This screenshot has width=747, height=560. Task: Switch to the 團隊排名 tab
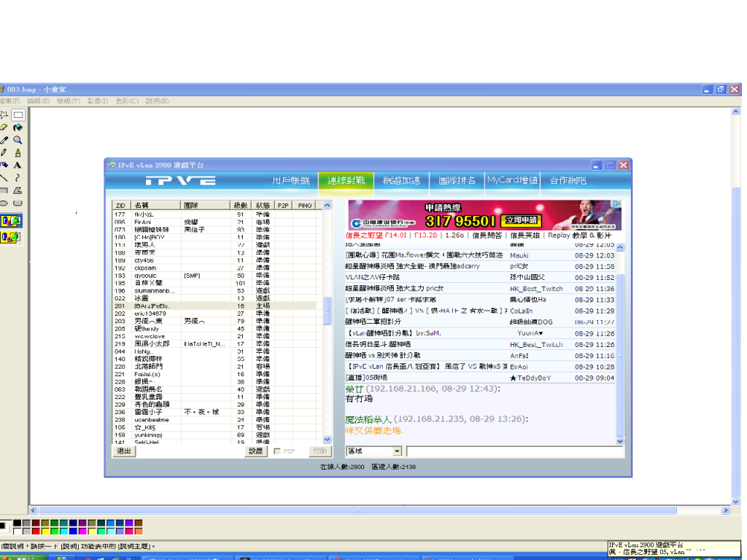457,180
